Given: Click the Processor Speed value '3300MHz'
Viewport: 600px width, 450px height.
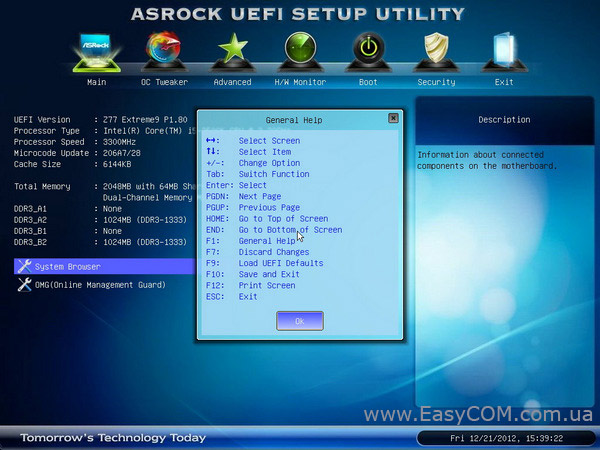Looking at the screenshot, I should 119,142.
